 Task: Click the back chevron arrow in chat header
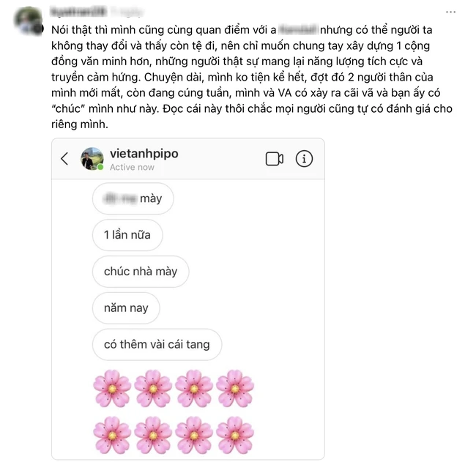tap(64, 158)
